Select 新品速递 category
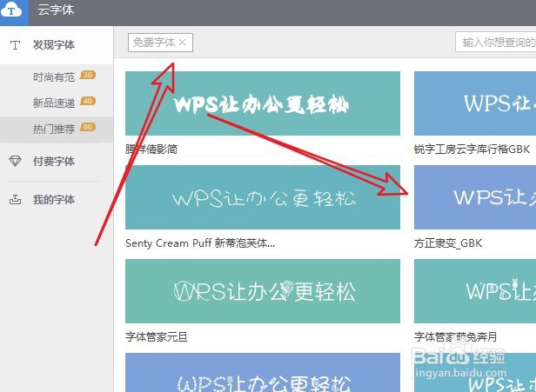 point(54,103)
